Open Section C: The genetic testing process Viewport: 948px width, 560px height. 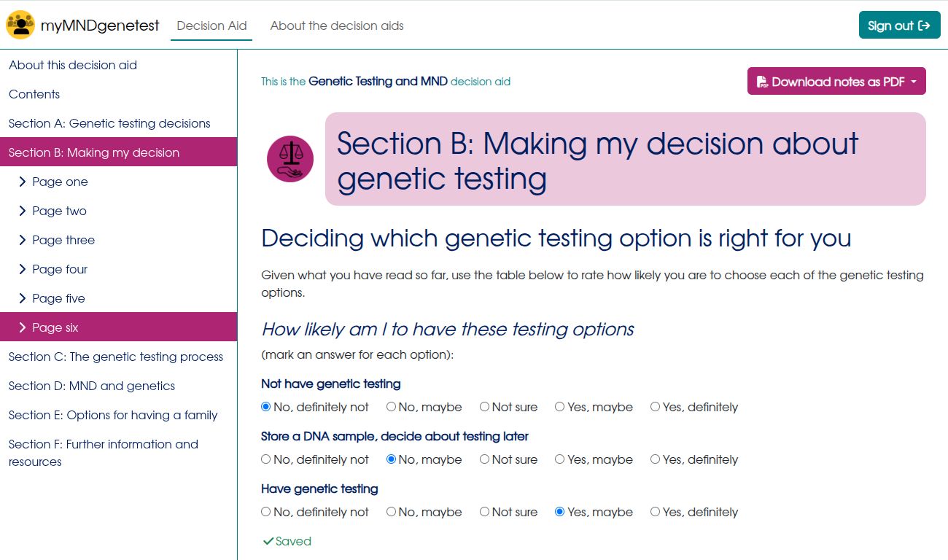pyautogui.click(x=115, y=357)
